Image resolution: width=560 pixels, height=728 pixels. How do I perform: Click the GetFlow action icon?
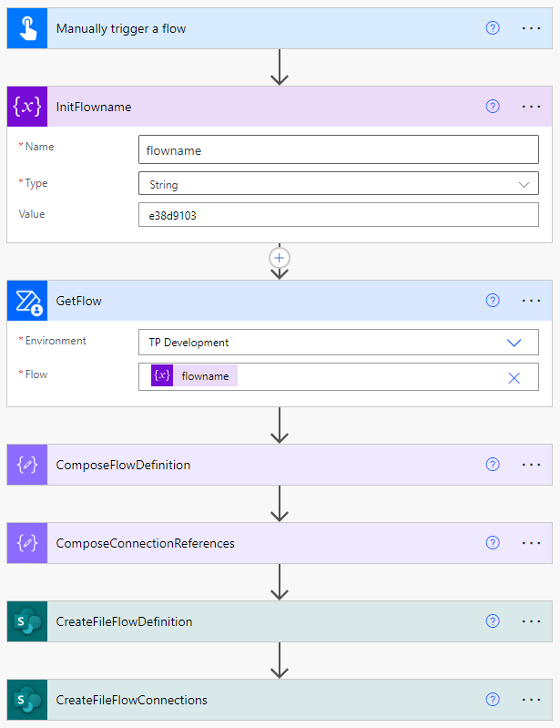26,301
